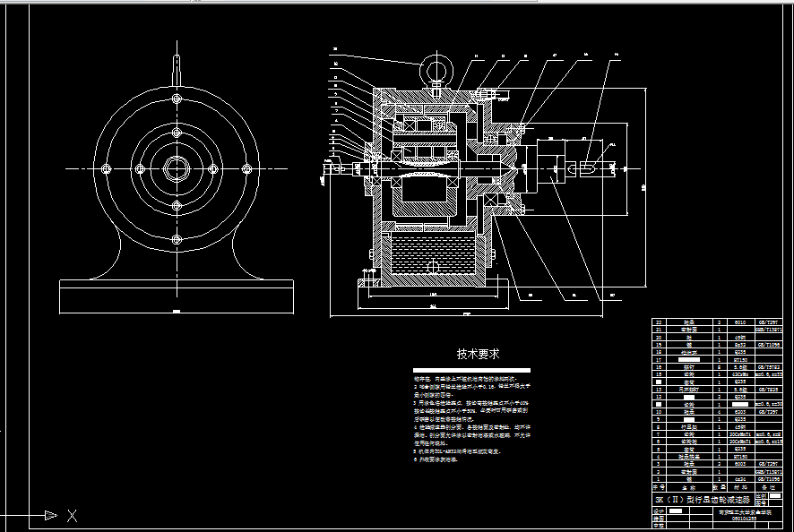This screenshot has height=532, width=794.
Task: Select the X axis marker at bottom left
Action: coord(70,515)
